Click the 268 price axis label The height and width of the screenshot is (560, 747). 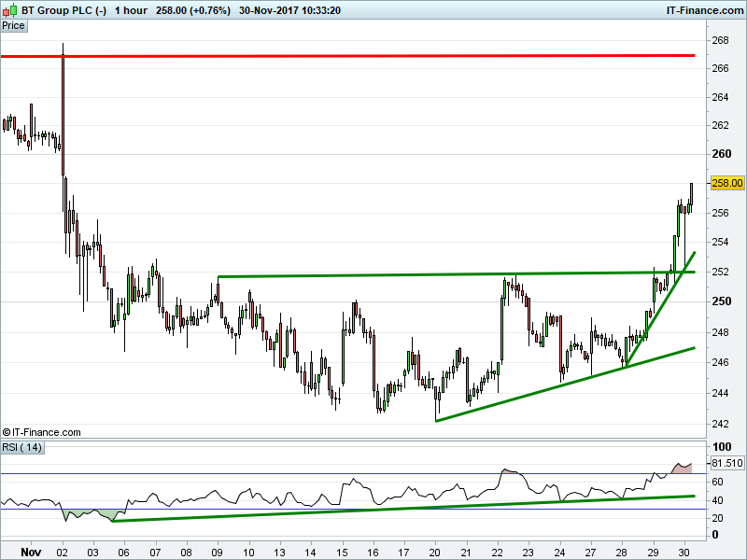pyautogui.click(x=720, y=40)
